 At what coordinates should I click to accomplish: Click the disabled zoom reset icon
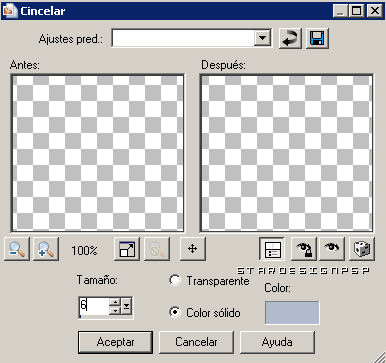click(156, 249)
